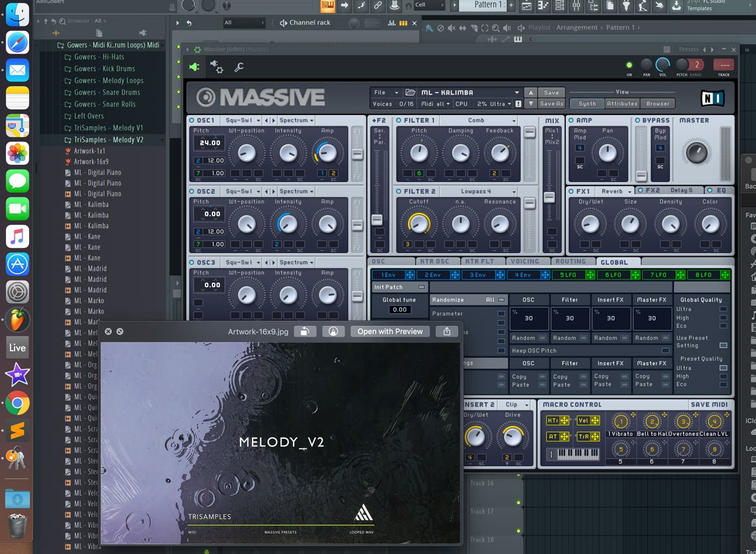Open FX1 Reverb type dropdown
756x554 pixels.
click(x=615, y=191)
